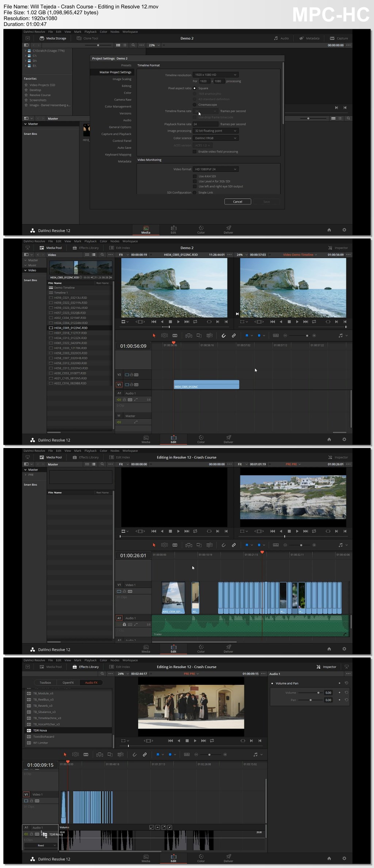This screenshot has height=868, width=374.
Task: Click the W1 Limiter plugin icon
Action: (x=29, y=743)
